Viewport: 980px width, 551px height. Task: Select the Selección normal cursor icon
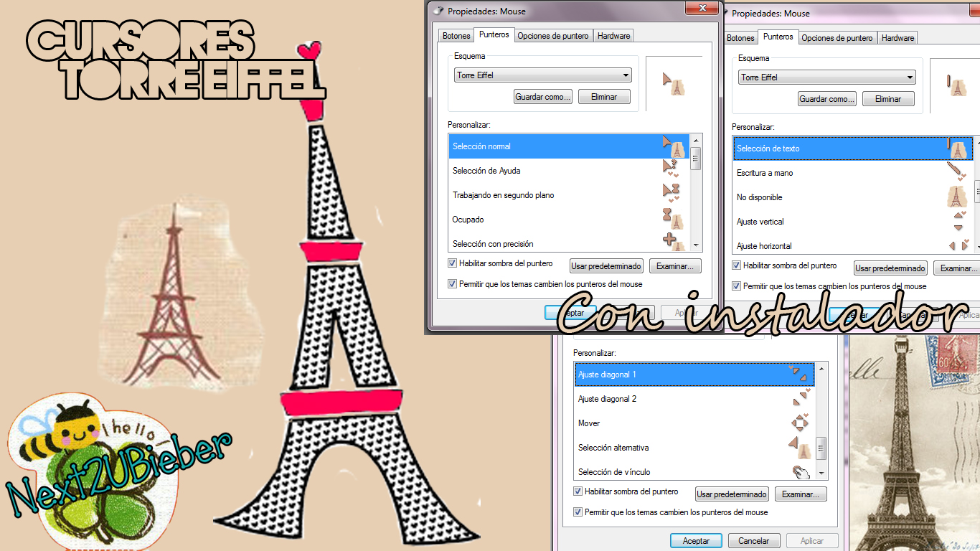click(673, 146)
